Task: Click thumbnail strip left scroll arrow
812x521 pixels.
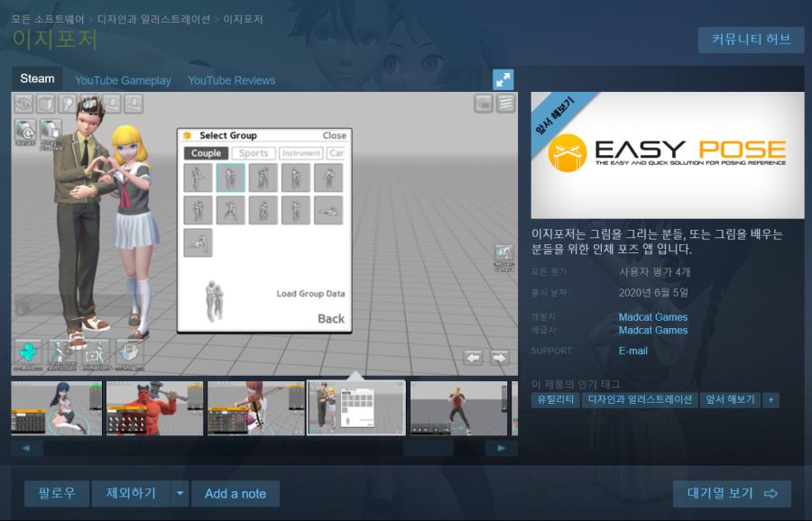Action: point(26,448)
